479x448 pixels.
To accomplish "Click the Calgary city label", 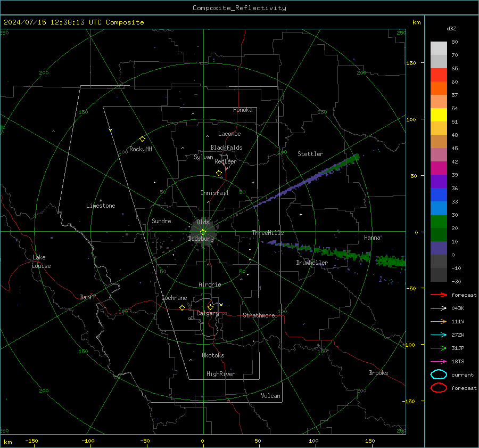I will tap(208, 313).
